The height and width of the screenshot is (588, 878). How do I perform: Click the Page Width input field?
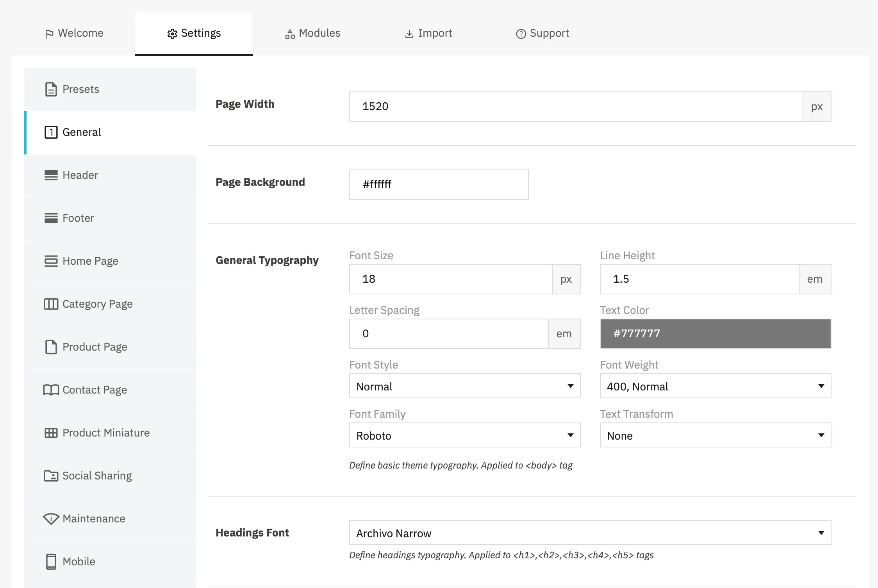[x=576, y=107]
